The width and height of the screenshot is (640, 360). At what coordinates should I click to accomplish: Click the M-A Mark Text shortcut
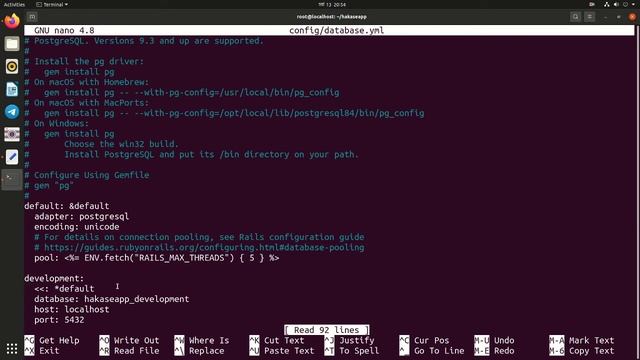(582, 340)
